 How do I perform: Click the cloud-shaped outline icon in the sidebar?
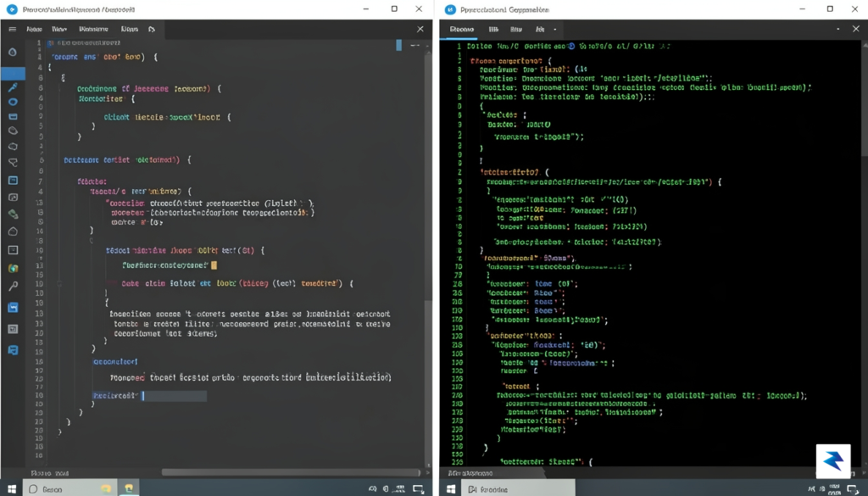(12, 231)
